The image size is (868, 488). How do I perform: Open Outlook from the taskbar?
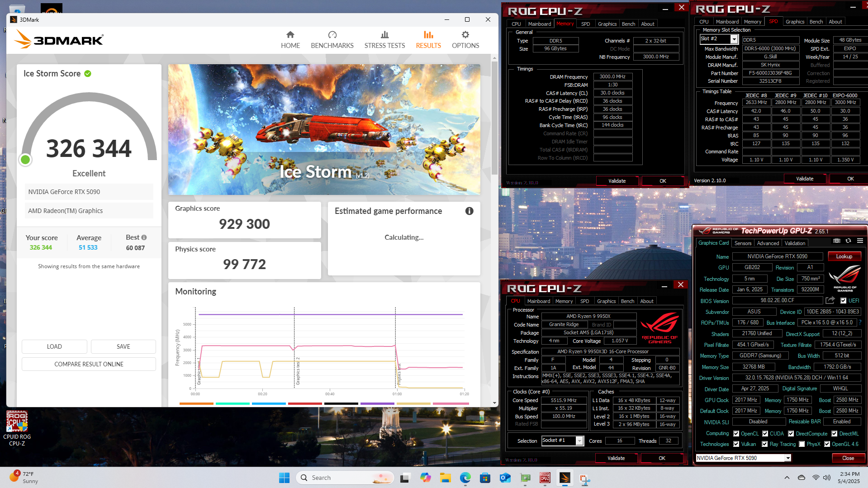tap(505, 478)
